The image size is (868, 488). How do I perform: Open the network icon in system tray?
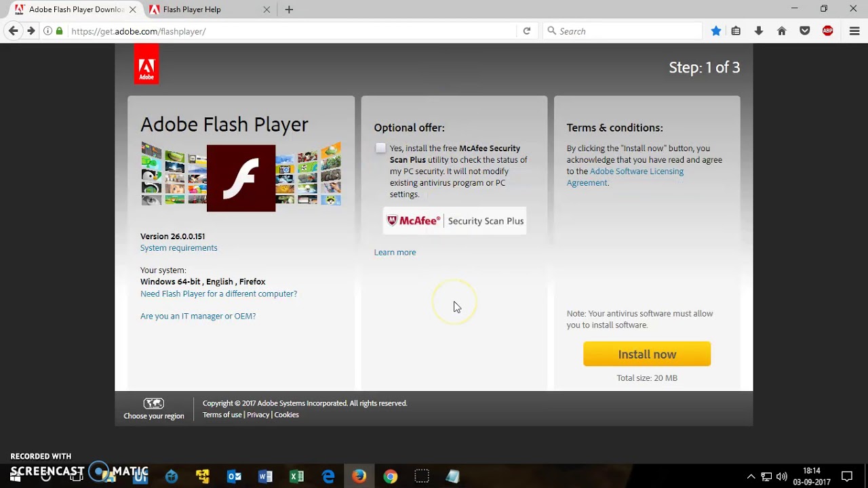click(766, 476)
